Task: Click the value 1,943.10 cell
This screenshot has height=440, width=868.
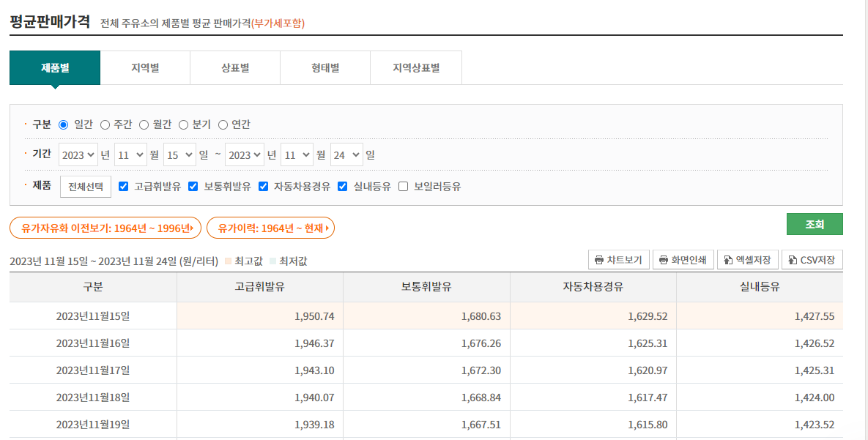Action: [x=260, y=370]
